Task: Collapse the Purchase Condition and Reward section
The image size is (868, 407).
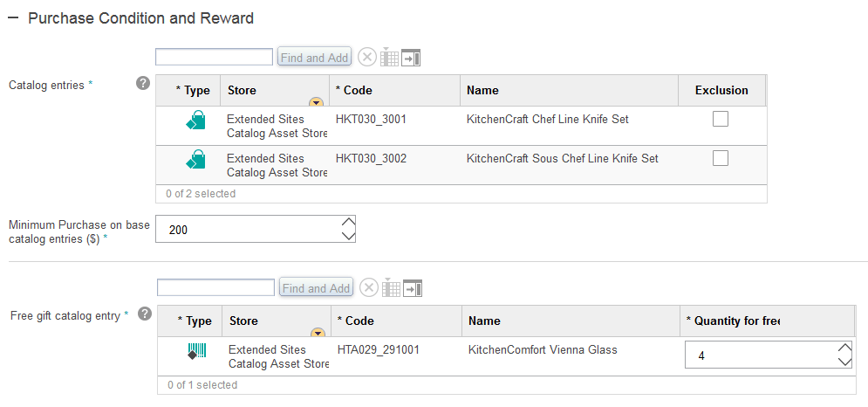Action: [x=13, y=17]
